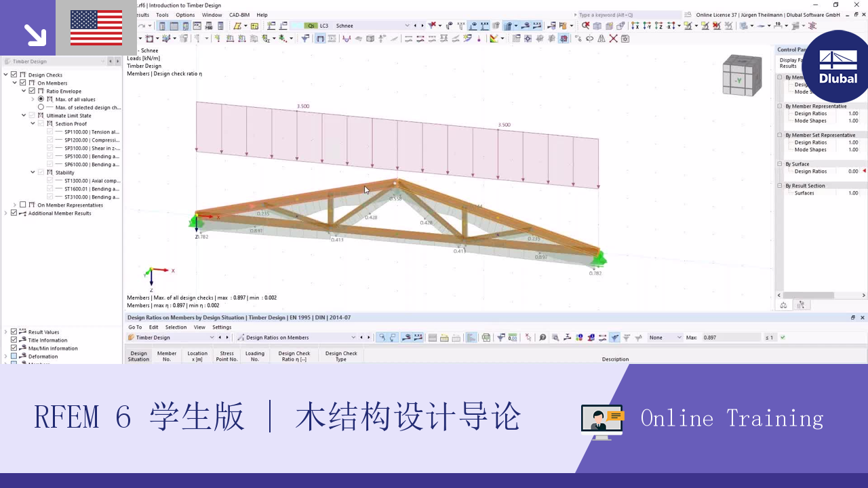Click the first window layout icon in toolbar

click(x=163, y=26)
